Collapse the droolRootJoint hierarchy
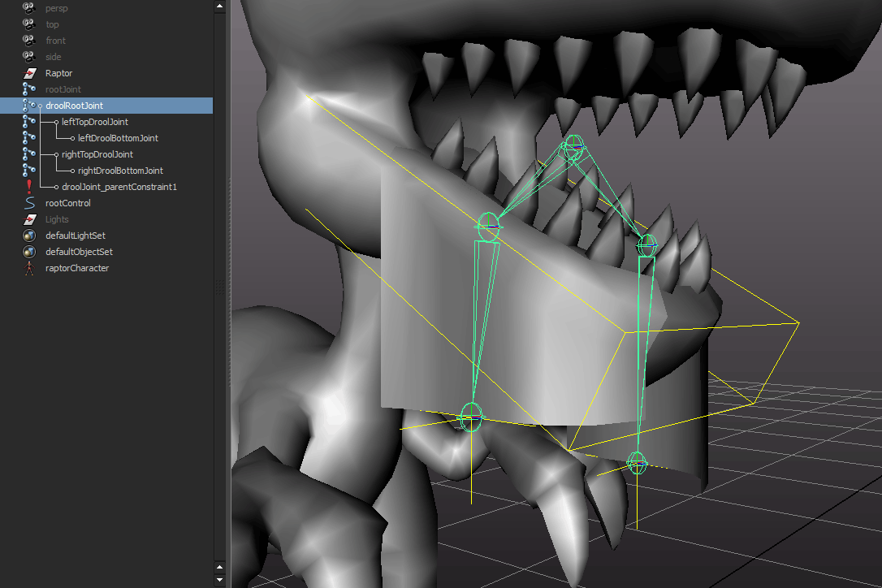This screenshot has width=882, height=588. (x=40, y=106)
